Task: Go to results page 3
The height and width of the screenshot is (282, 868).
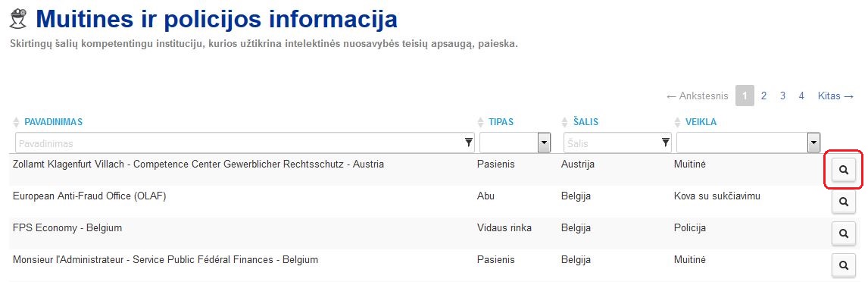Action: coord(782,96)
